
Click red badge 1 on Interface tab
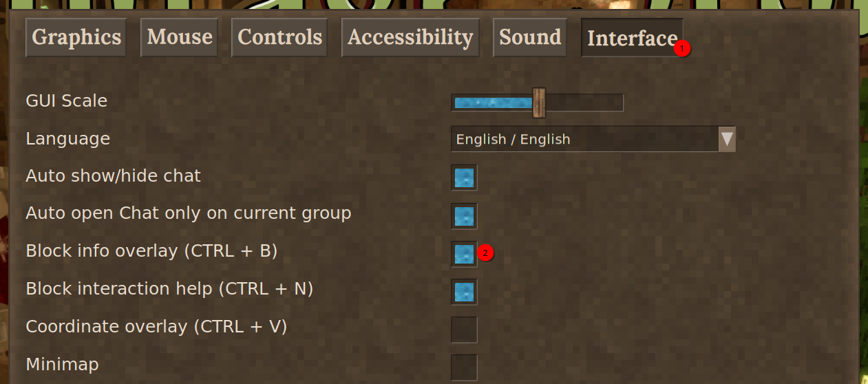pyautogui.click(x=681, y=49)
